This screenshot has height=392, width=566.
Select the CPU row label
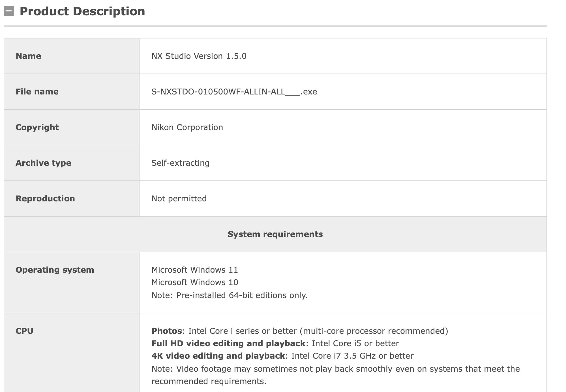[24, 331]
